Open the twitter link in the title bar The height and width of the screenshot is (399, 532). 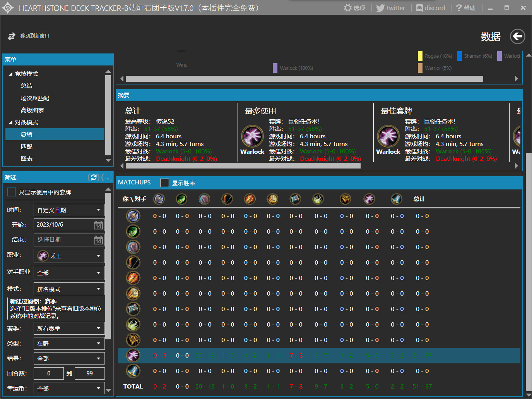390,8
